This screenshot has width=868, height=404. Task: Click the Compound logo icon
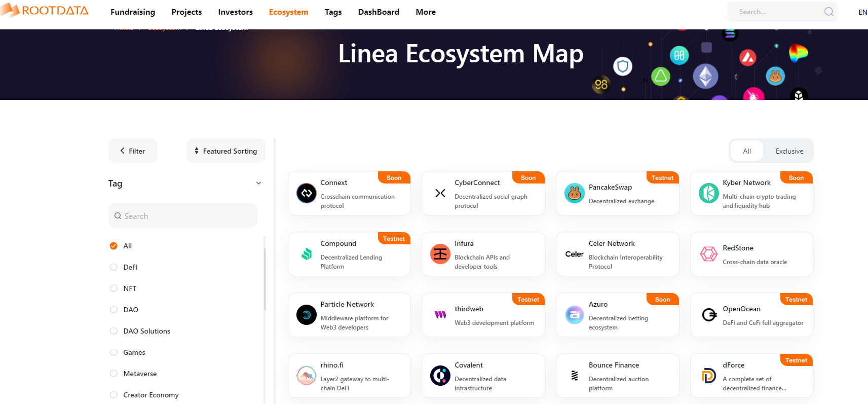point(307,254)
